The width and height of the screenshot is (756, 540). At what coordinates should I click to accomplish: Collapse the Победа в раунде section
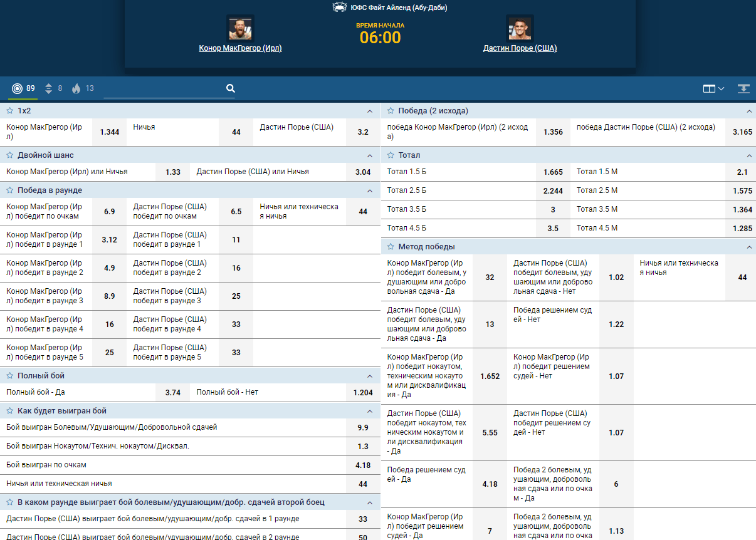370,190
